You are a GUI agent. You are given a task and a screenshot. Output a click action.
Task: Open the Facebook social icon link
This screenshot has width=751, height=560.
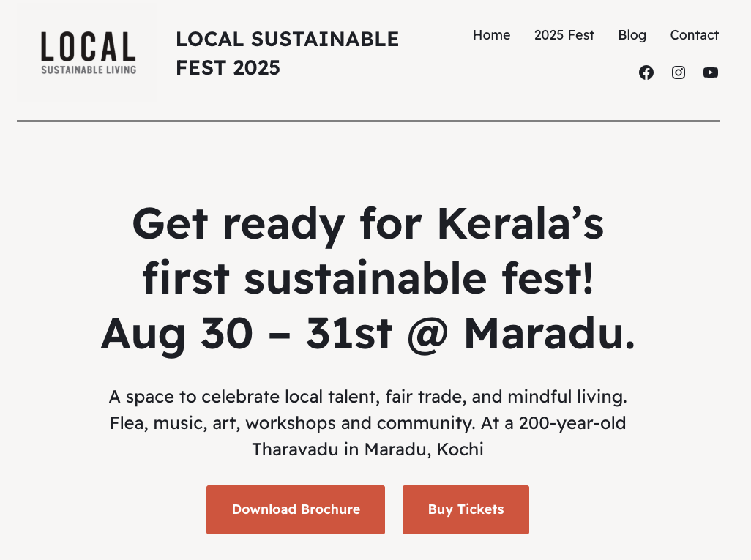click(x=646, y=72)
